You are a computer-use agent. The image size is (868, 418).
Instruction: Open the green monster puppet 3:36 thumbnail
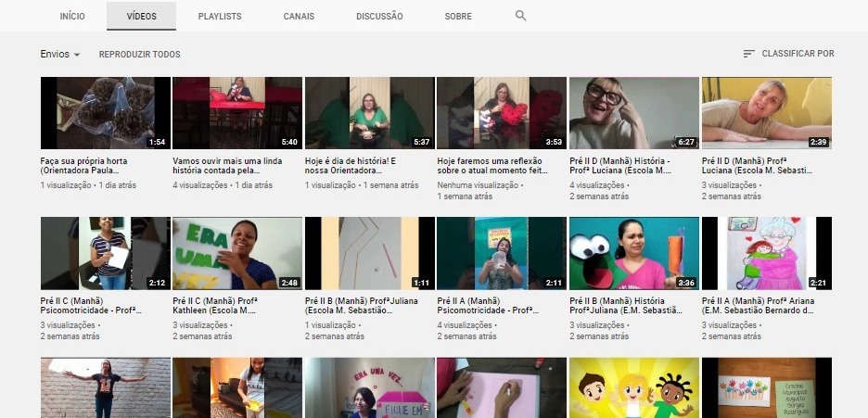pos(633,253)
